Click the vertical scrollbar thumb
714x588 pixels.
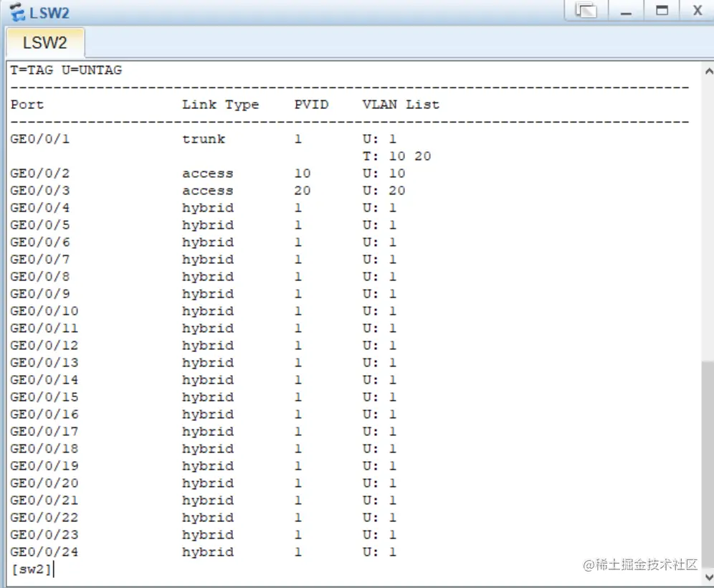coord(708,464)
